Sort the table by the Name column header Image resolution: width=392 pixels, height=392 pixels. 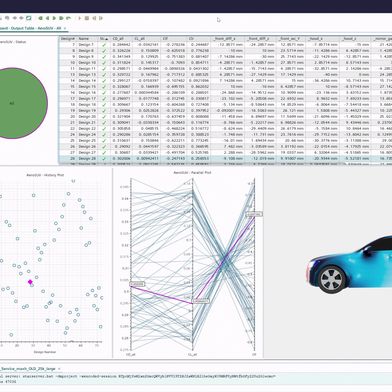click(x=87, y=39)
